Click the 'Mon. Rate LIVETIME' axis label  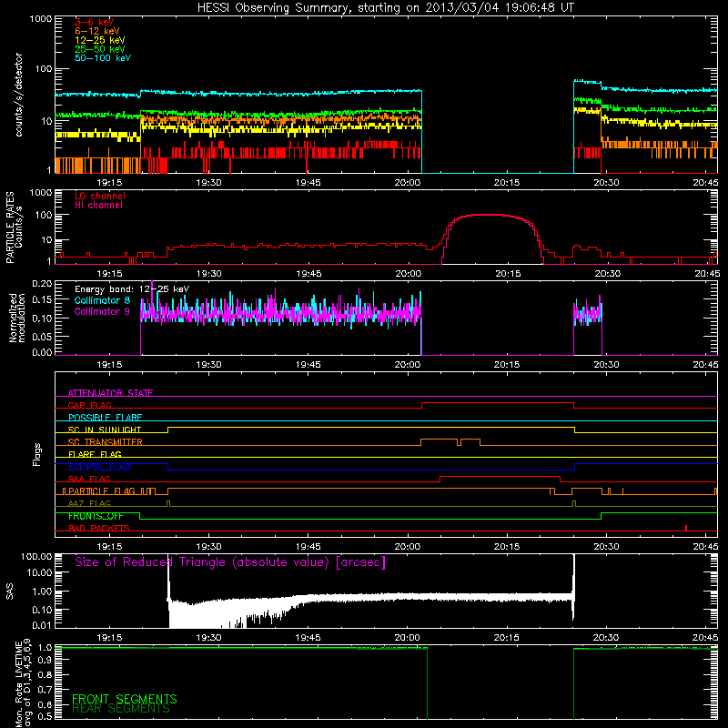pos(18,684)
